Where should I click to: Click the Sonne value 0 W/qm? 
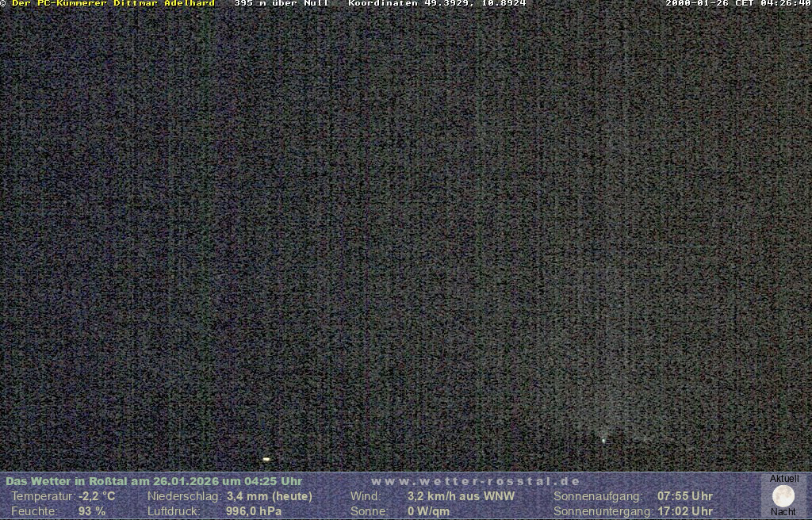click(x=428, y=511)
